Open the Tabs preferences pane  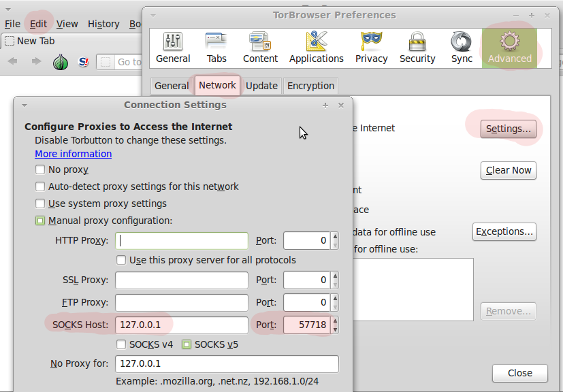(216, 48)
